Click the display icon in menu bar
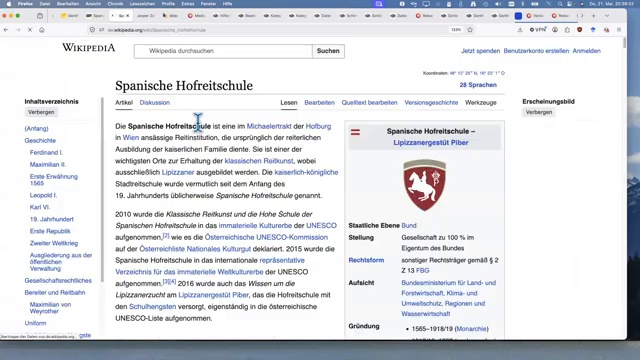The height and width of the screenshot is (360, 640). pos(426,4)
